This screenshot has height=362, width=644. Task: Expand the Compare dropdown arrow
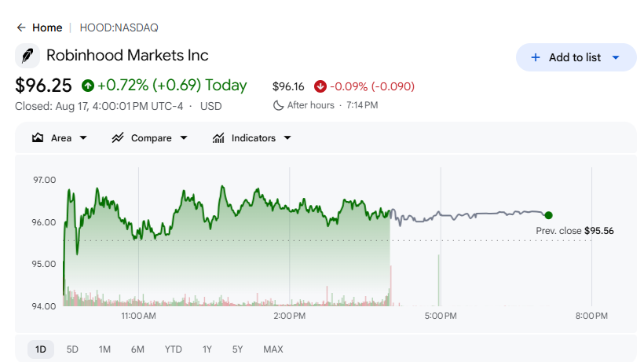pos(184,138)
